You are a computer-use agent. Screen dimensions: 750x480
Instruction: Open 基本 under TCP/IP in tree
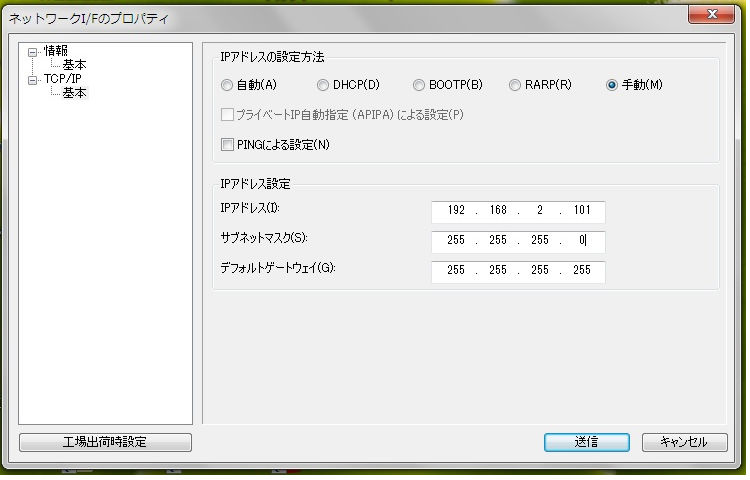pos(75,93)
